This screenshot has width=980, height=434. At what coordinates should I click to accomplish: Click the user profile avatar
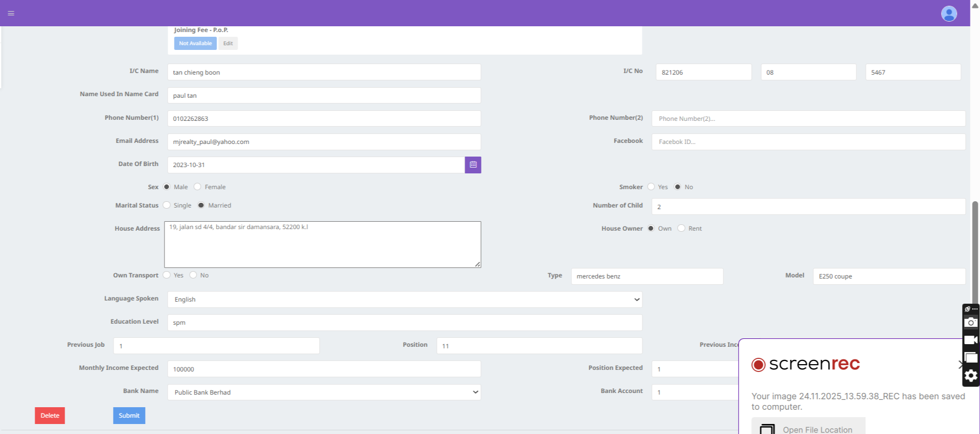(948, 14)
